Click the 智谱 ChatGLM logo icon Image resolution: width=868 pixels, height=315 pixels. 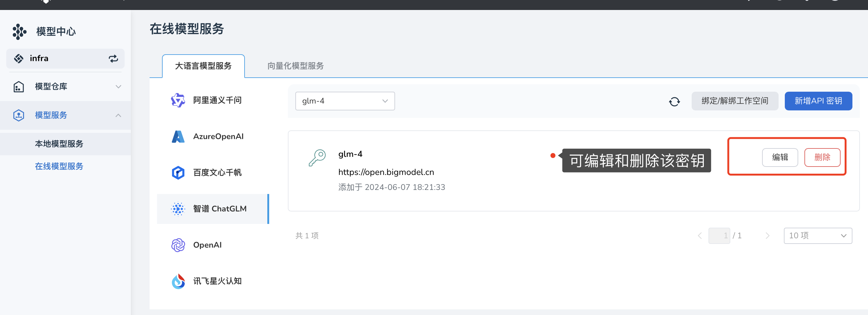point(178,209)
